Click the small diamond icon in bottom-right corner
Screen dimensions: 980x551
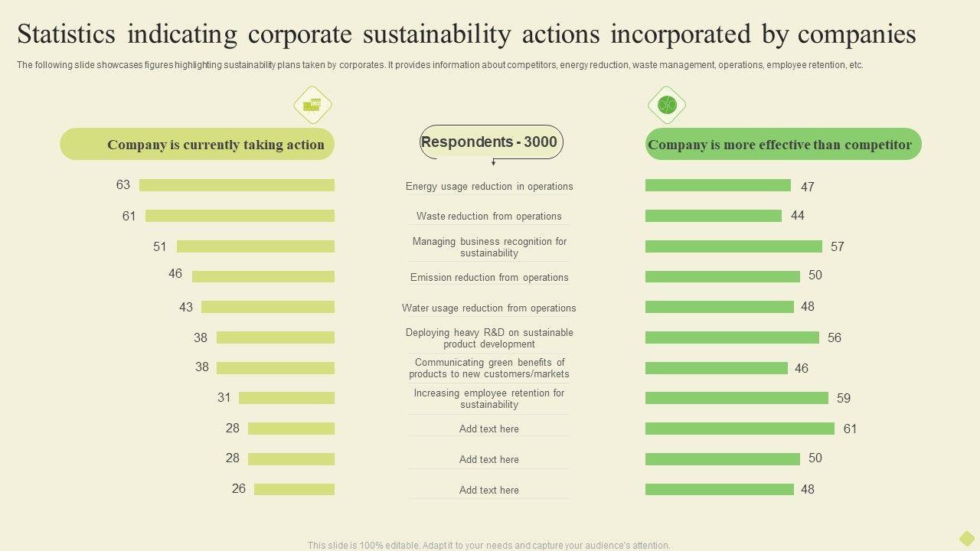(x=967, y=538)
